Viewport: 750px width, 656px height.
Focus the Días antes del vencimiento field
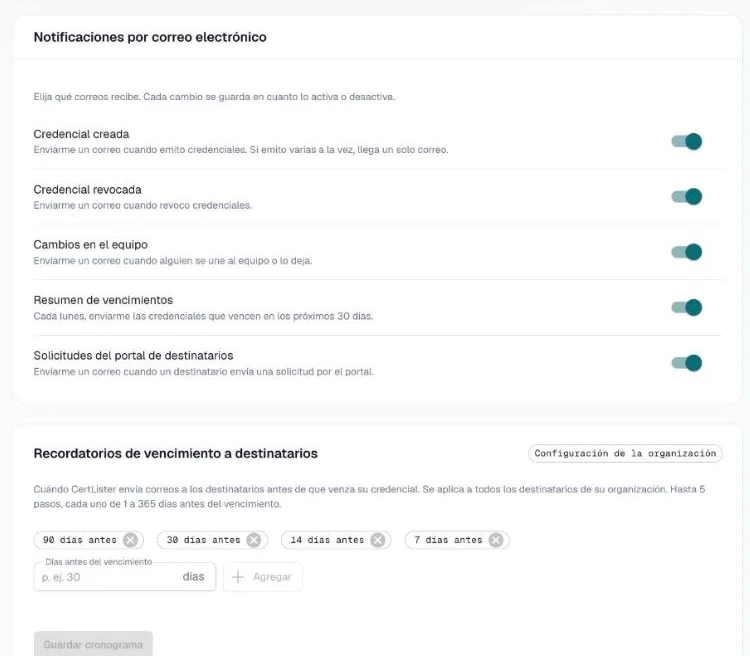124,577
